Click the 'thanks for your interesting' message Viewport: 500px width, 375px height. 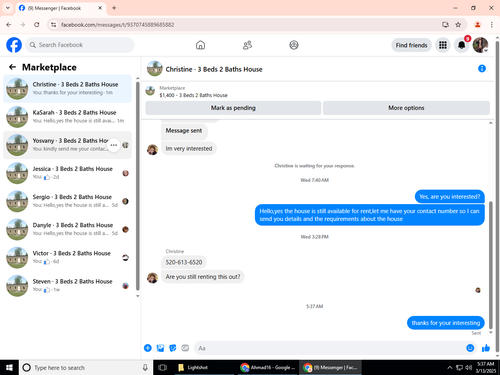tap(446, 323)
